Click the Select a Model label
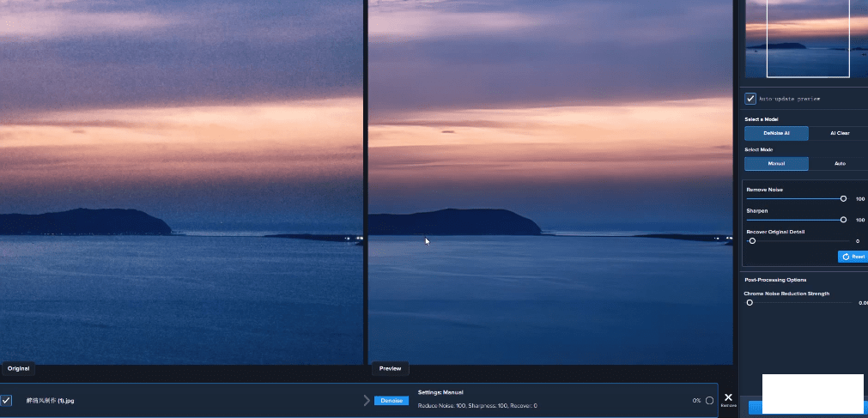 tap(762, 119)
